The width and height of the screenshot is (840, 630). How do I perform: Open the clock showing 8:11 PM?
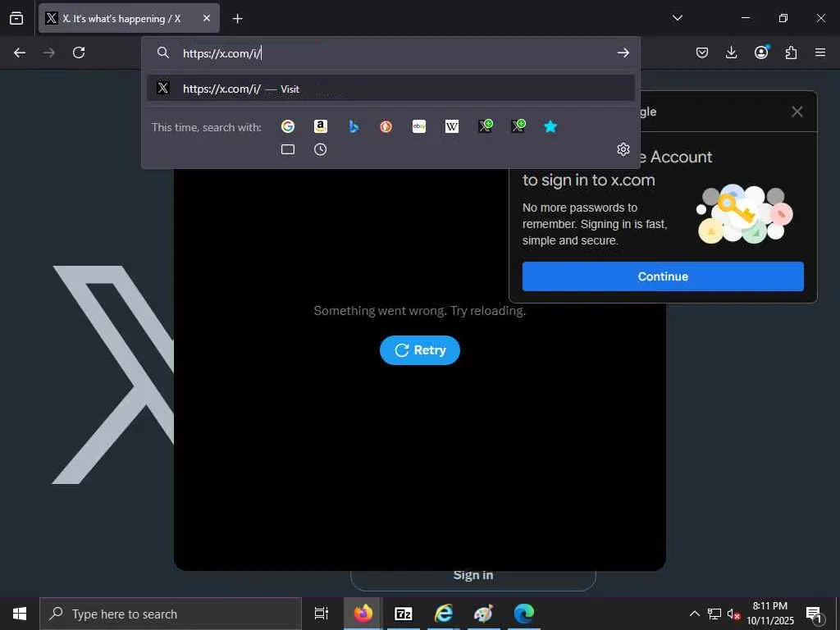click(770, 614)
